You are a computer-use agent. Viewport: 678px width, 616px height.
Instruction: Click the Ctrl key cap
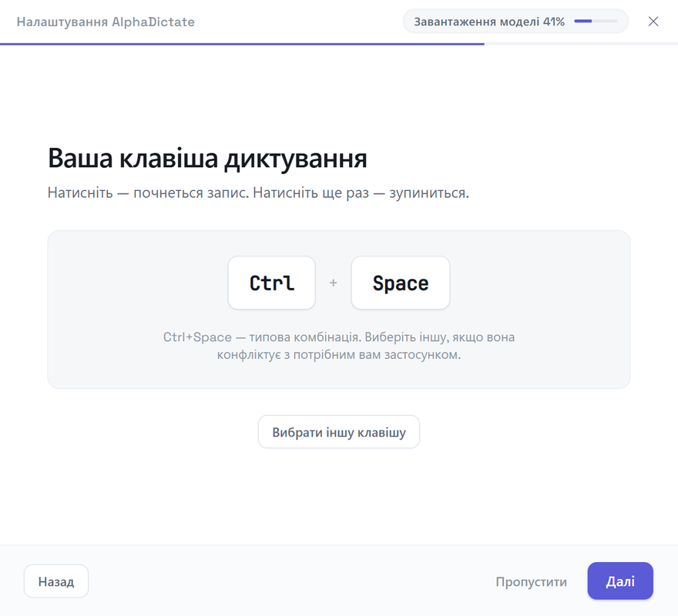(271, 283)
